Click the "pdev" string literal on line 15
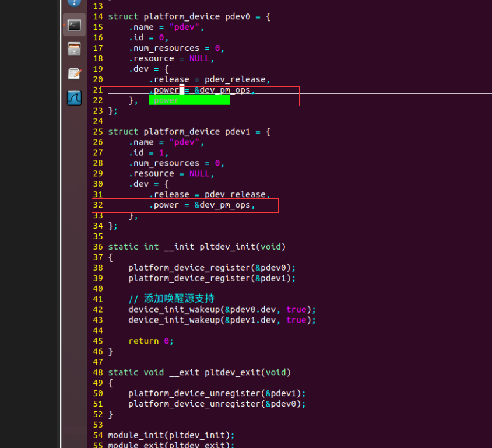 pyautogui.click(x=184, y=27)
